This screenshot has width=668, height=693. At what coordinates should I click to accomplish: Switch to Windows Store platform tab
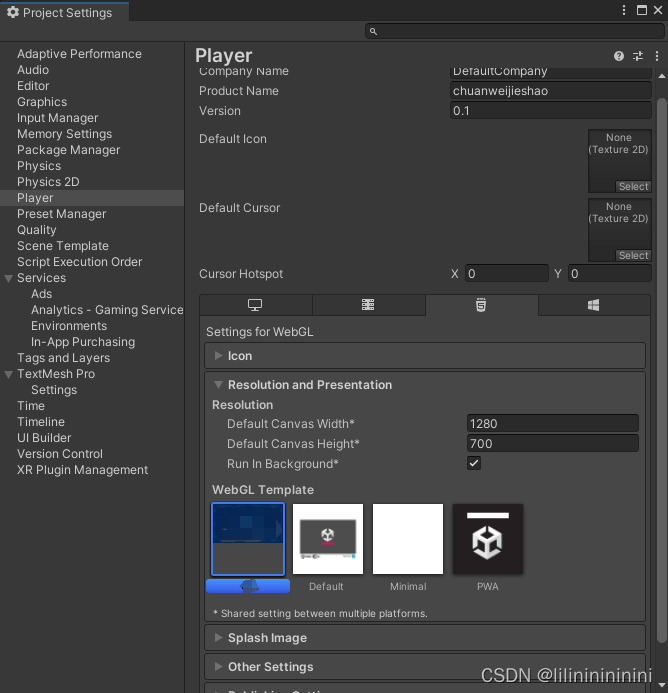pyautogui.click(x=594, y=305)
